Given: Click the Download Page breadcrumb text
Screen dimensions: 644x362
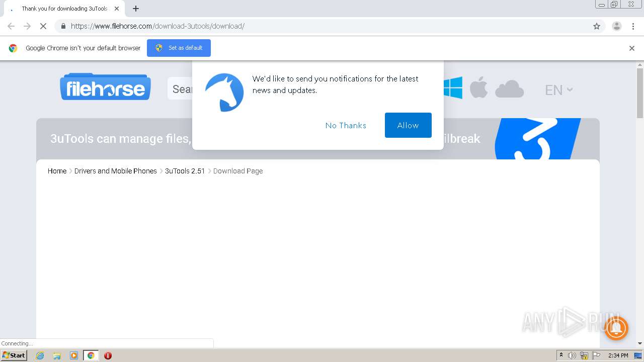Looking at the screenshot, I should [x=238, y=171].
